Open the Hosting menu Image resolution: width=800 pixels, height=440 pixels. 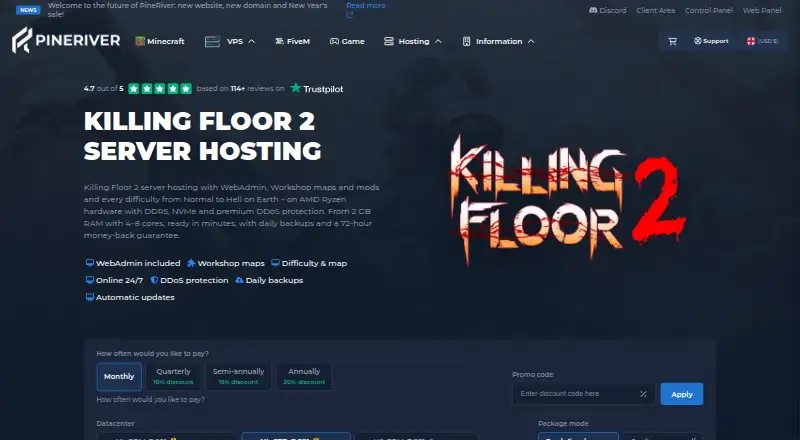[x=413, y=41]
